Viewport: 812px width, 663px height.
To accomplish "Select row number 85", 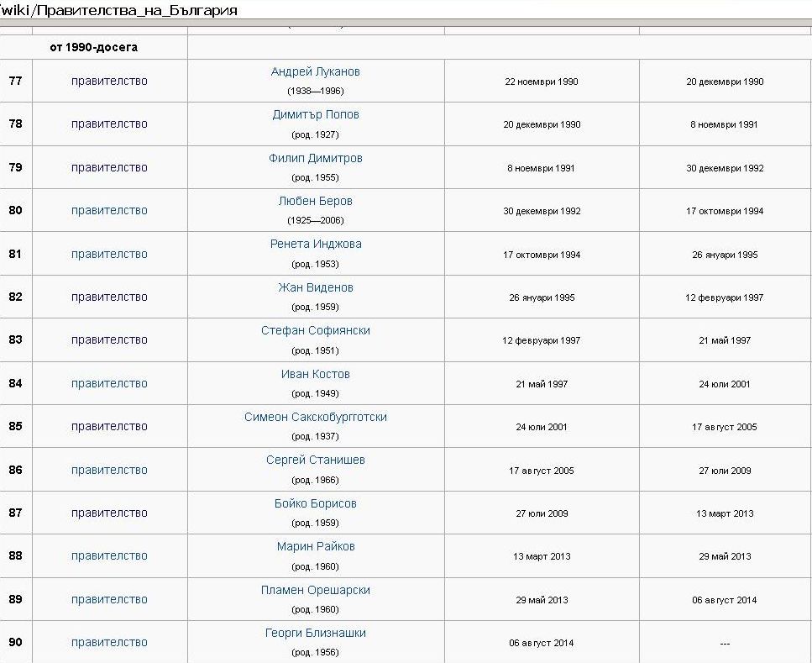I will [16, 427].
